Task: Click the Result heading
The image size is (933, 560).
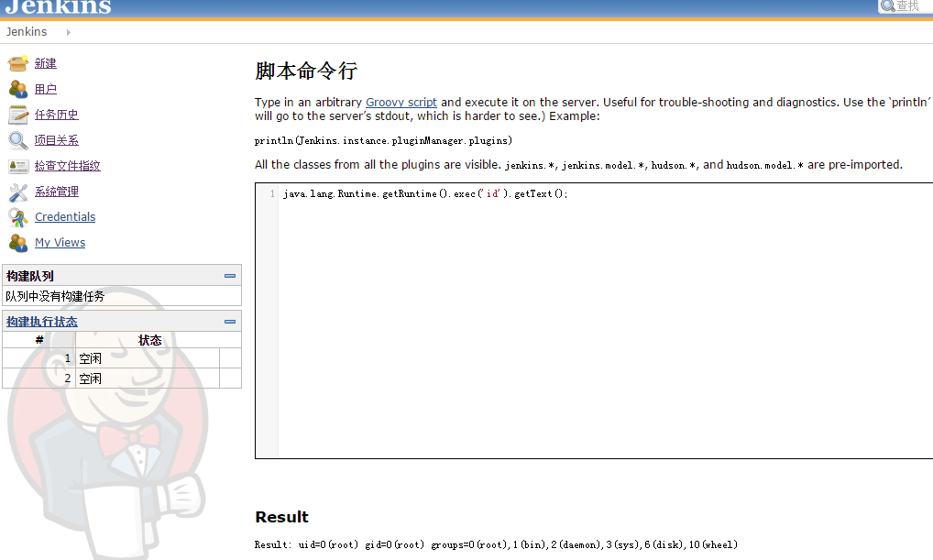Action: pyautogui.click(x=282, y=517)
